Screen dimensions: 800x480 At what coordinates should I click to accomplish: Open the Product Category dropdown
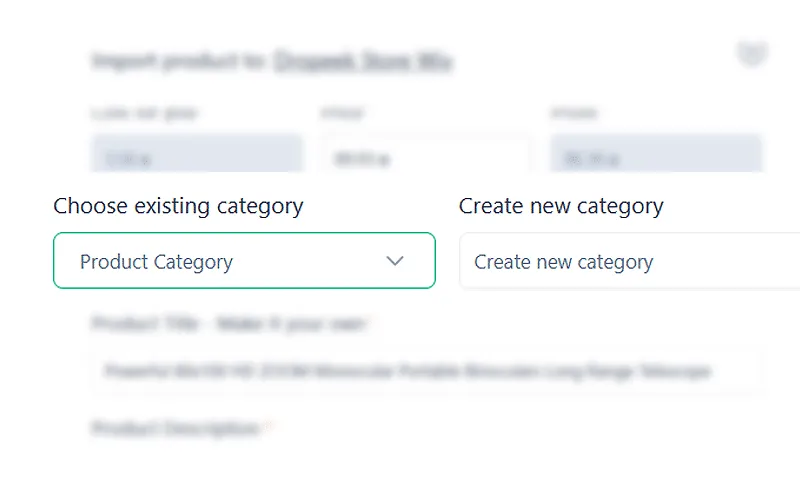click(244, 261)
